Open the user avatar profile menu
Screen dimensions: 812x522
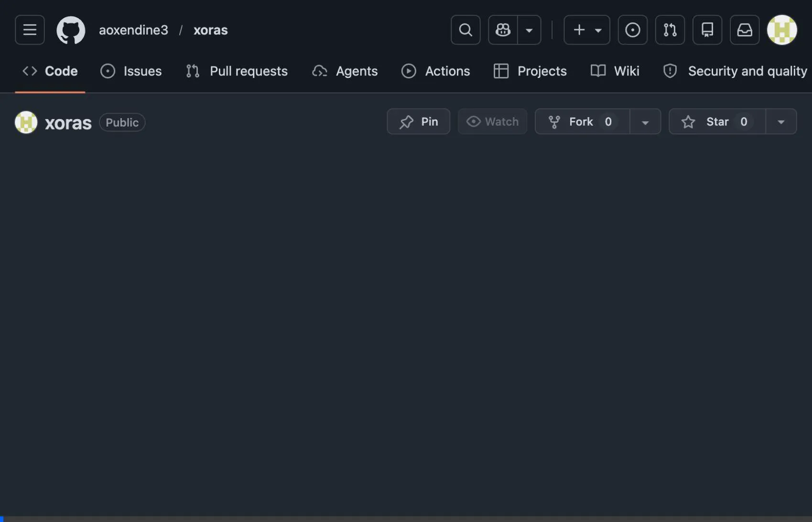coord(782,30)
